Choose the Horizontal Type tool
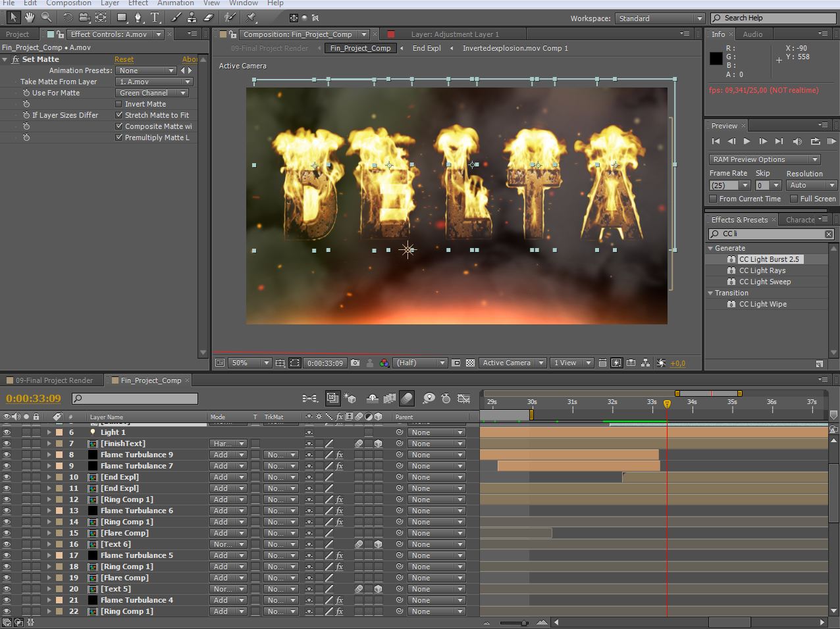The image size is (840, 629). (x=155, y=18)
